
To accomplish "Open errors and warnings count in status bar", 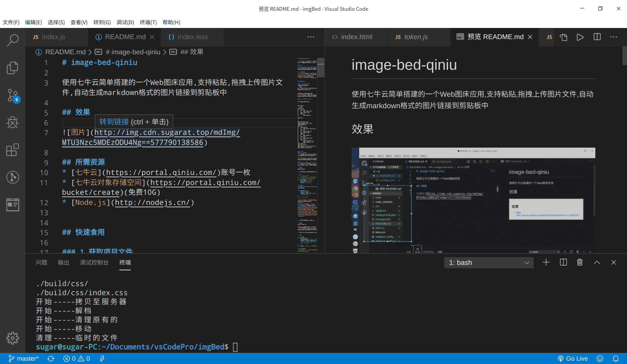I will (77, 359).
